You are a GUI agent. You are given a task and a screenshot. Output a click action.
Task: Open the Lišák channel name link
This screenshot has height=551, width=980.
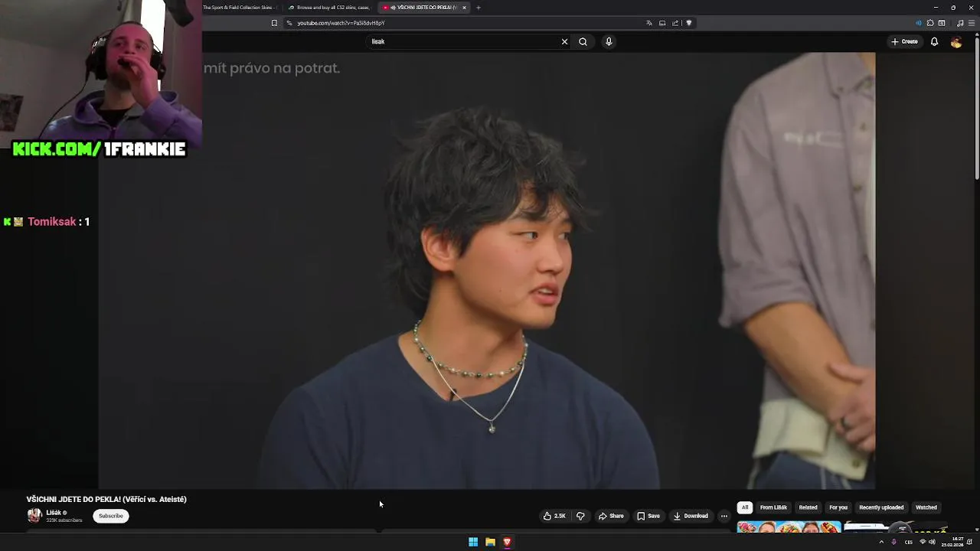[x=54, y=513]
